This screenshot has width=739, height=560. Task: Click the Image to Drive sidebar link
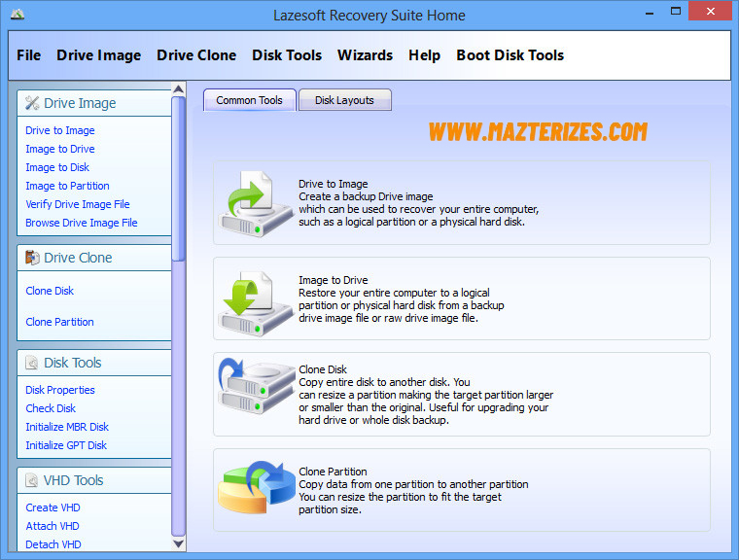click(x=60, y=149)
